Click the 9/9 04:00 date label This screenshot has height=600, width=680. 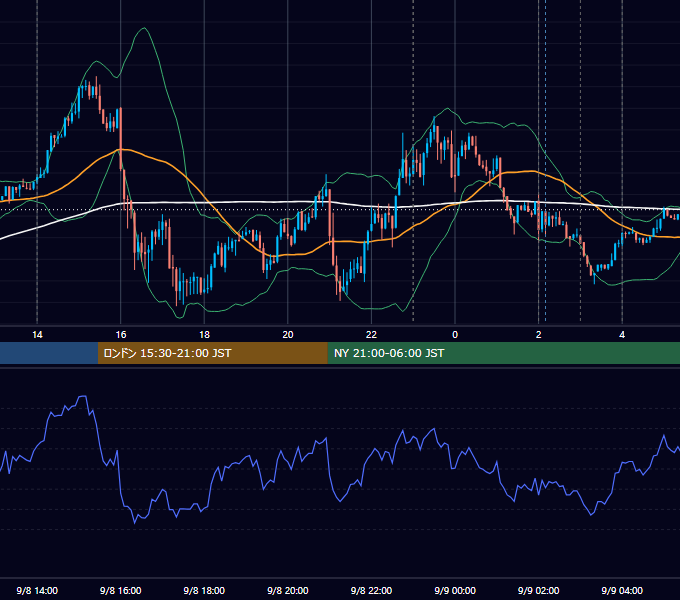tap(622, 590)
